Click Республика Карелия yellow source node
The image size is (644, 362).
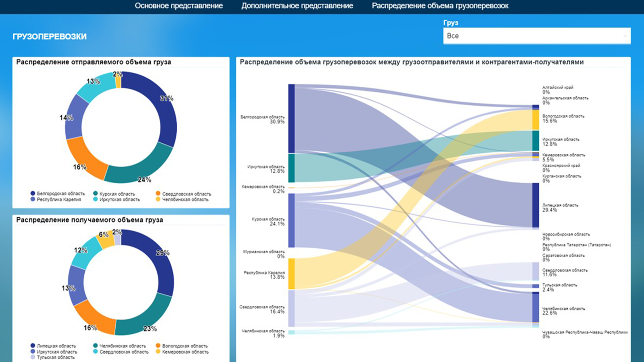tap(291, 274)
